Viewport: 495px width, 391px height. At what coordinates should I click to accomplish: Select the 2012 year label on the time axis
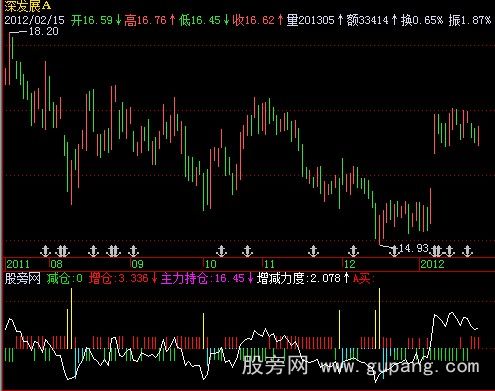click(x=432, y=264)
